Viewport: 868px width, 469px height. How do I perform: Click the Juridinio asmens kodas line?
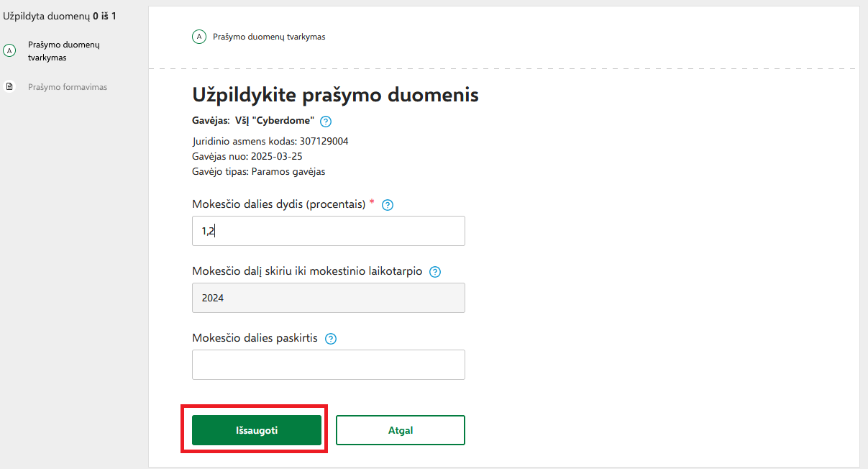(x=270, y=141)
